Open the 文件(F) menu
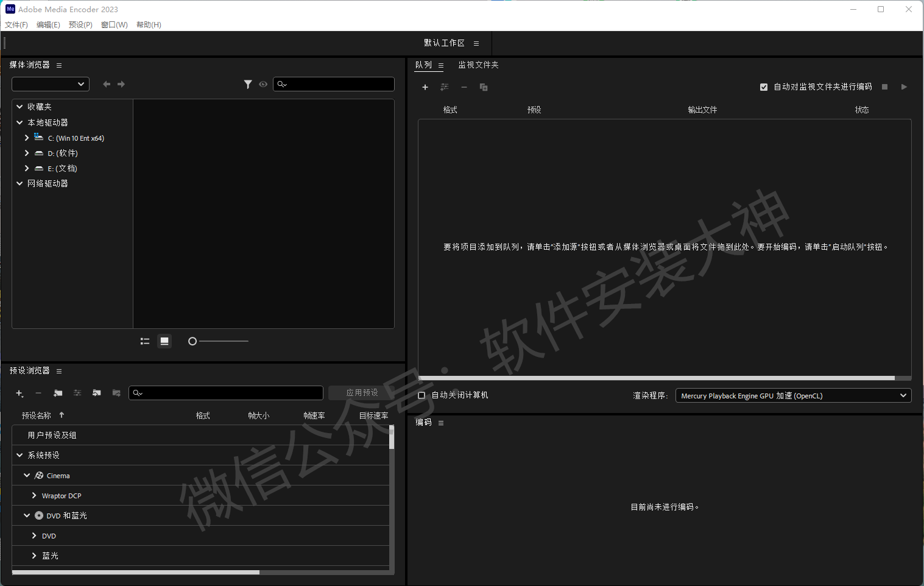 [16, 25]
